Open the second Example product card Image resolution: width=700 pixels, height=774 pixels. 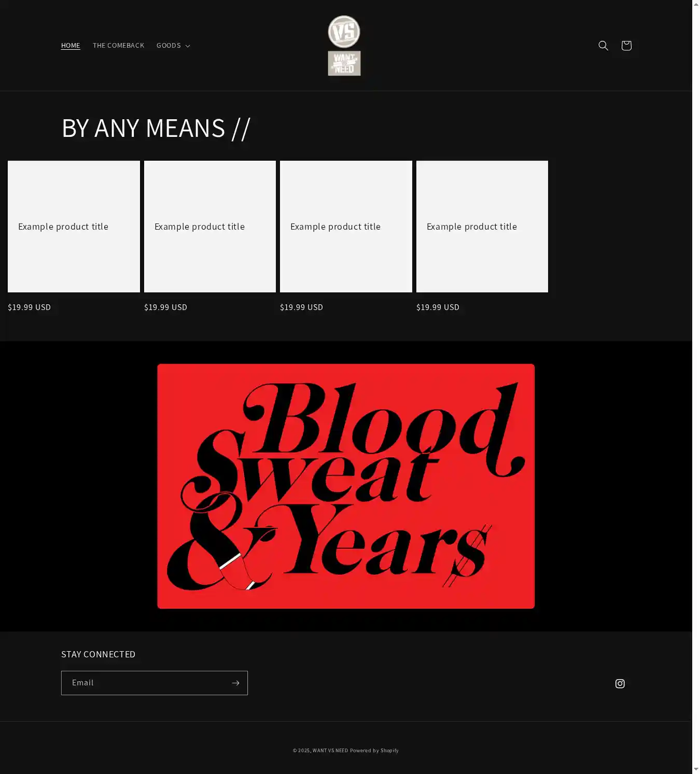tap(210, 227)
